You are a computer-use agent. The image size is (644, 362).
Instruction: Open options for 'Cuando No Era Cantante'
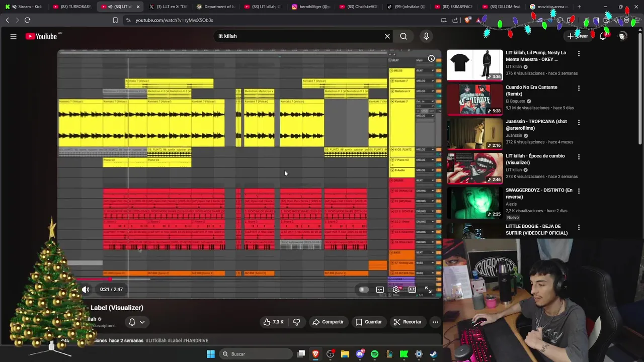[x=579, y=88]
